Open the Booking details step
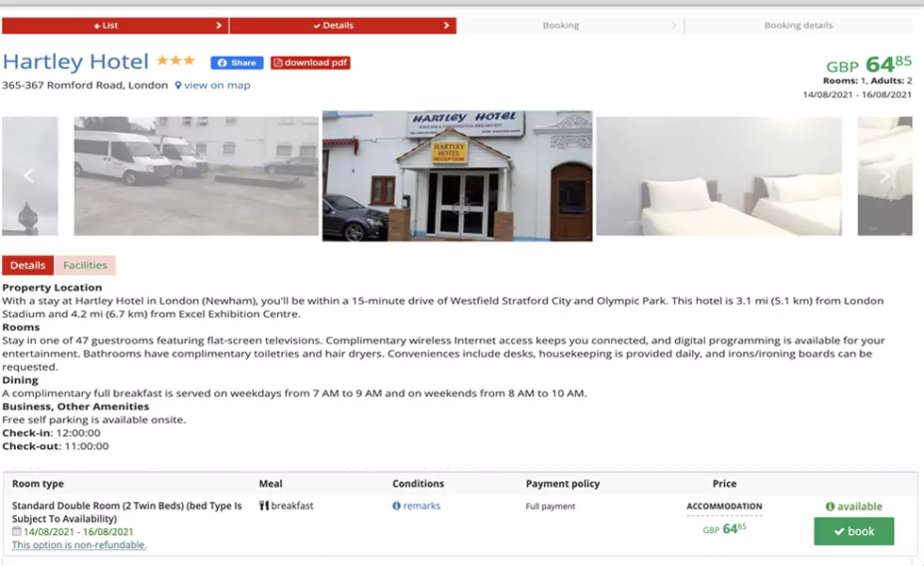 coord(798,25)
